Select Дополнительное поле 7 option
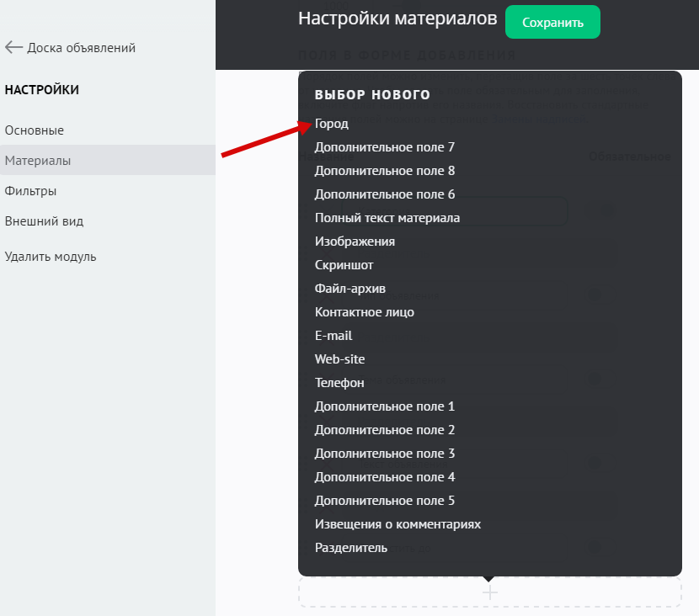699x616 pixels. pos(385,147)
